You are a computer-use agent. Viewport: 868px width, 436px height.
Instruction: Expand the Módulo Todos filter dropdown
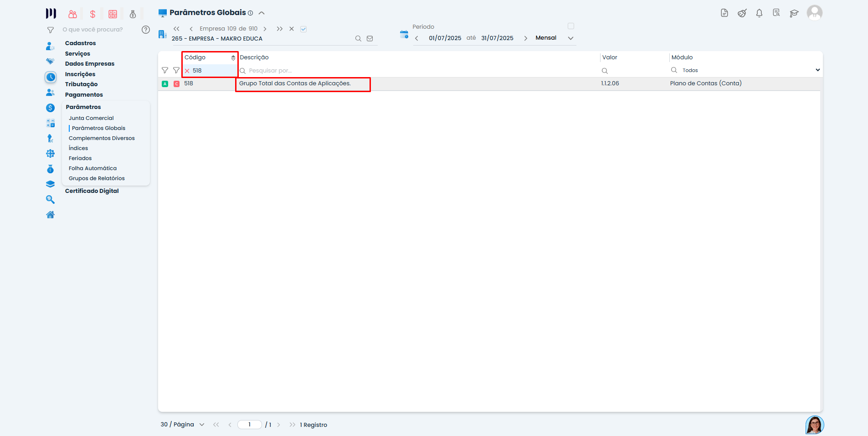point(817,70)
